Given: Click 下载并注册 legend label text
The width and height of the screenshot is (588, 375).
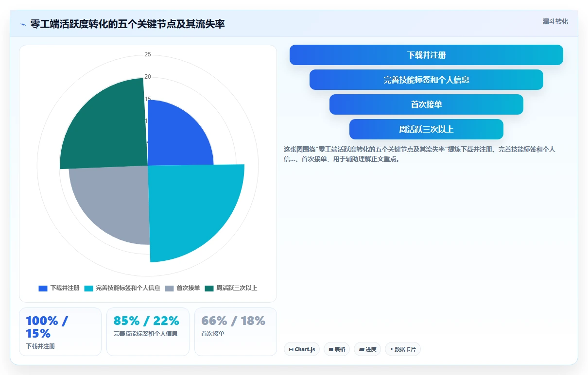Looking at the screenshot, I should (x=65, y=288).
